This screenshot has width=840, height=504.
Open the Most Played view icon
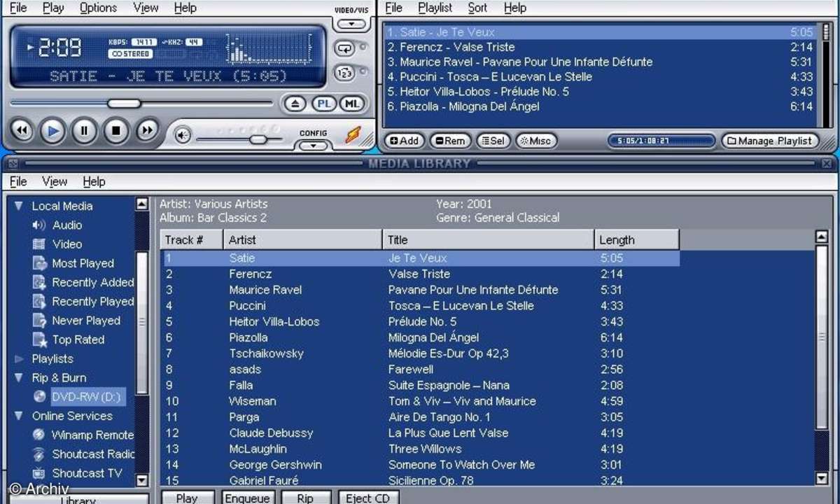39,264
